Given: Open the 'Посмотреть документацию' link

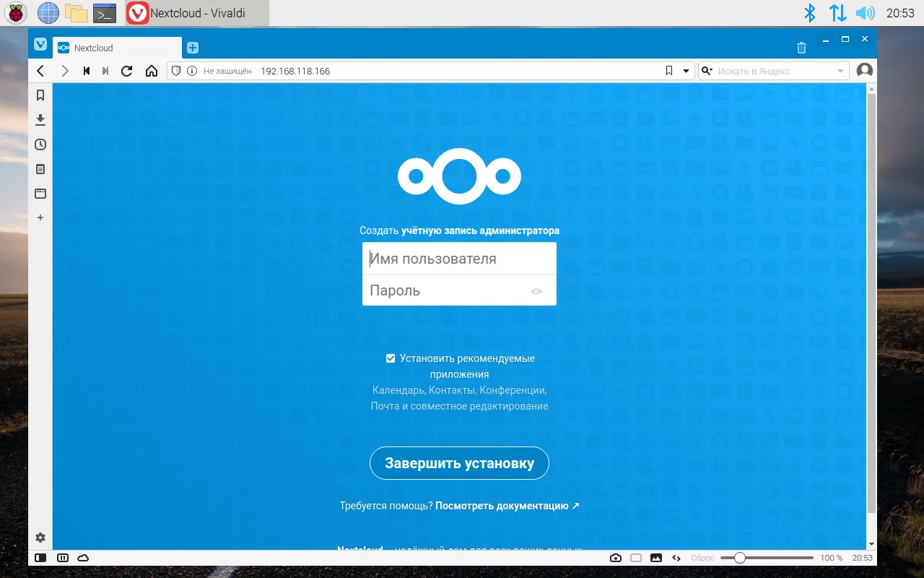Looking at the screenshot, I should (x=507, y=506).
